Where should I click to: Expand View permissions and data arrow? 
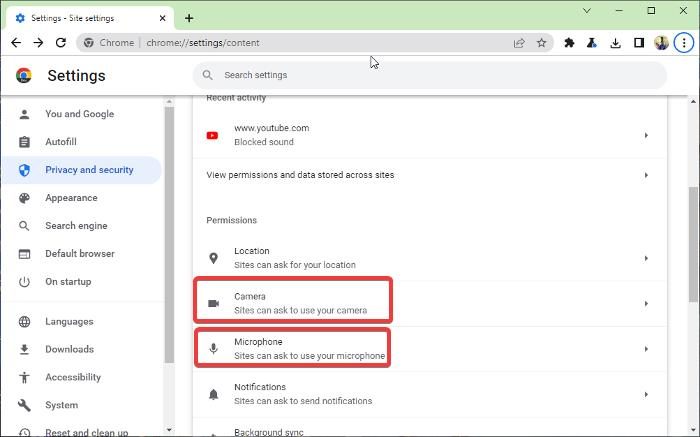(646, 175)
